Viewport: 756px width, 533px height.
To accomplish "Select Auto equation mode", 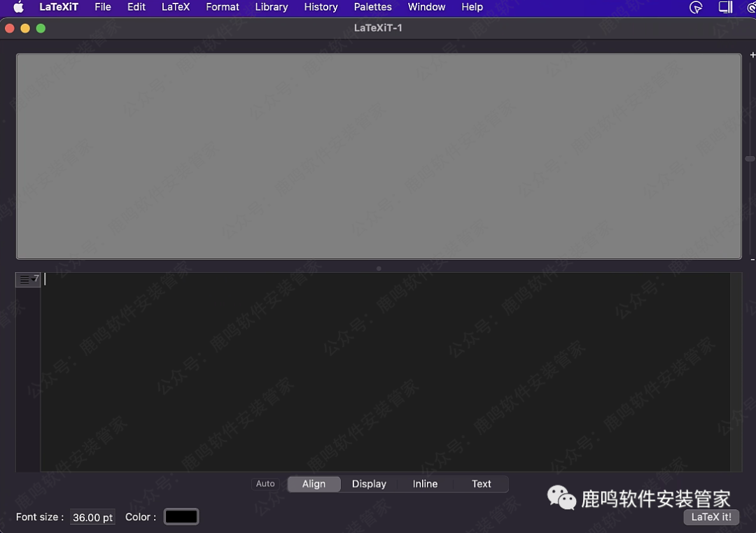I will pos(265,483).
